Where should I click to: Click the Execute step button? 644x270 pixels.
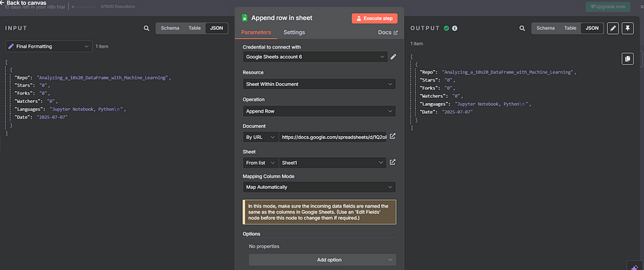375,18
